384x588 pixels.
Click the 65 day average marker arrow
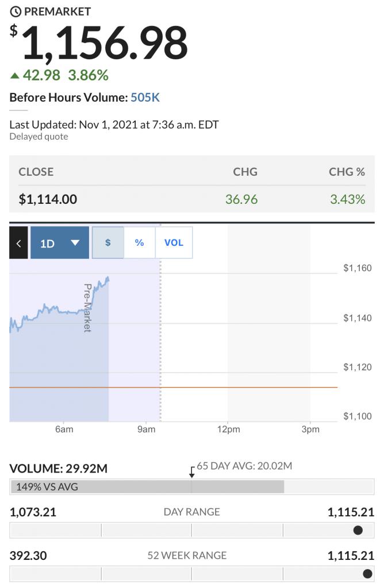tap(192, 472)
